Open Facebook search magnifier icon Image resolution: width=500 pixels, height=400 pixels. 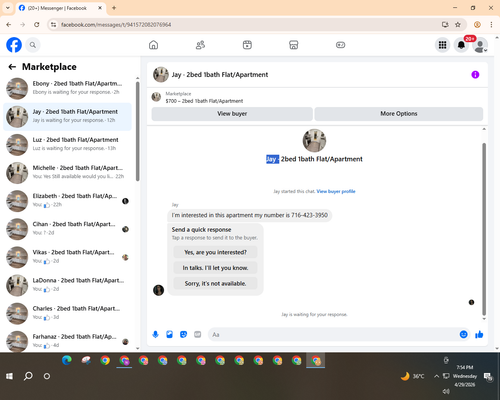point(33,45)
